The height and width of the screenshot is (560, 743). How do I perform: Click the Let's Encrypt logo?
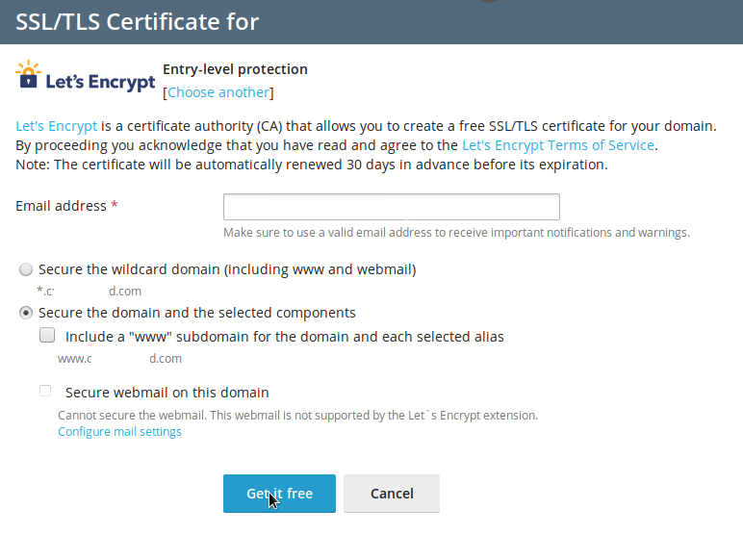click(x=86, y=77)
